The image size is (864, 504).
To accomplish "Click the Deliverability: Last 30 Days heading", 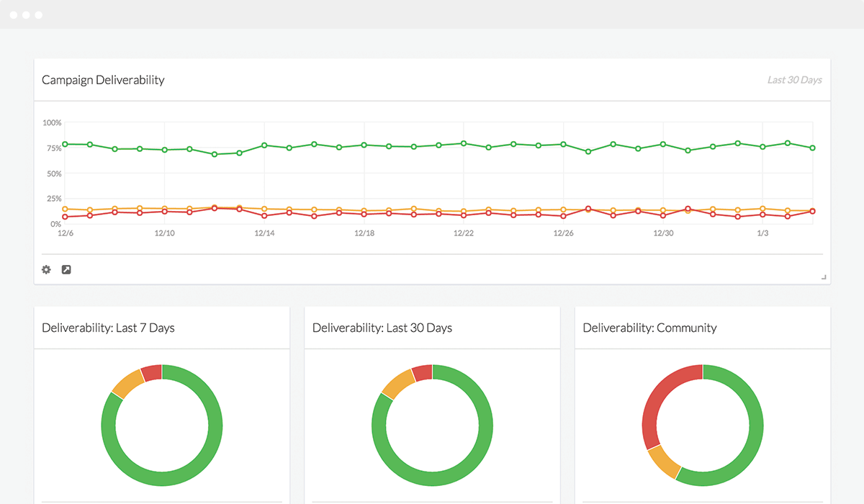I will (x=382, y=328).
